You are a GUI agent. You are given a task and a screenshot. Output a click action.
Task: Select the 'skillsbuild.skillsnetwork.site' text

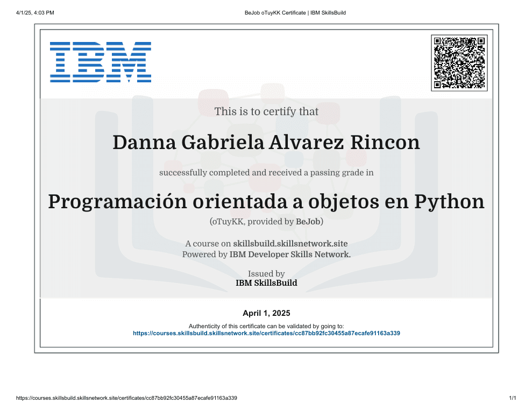click(290, 243)
